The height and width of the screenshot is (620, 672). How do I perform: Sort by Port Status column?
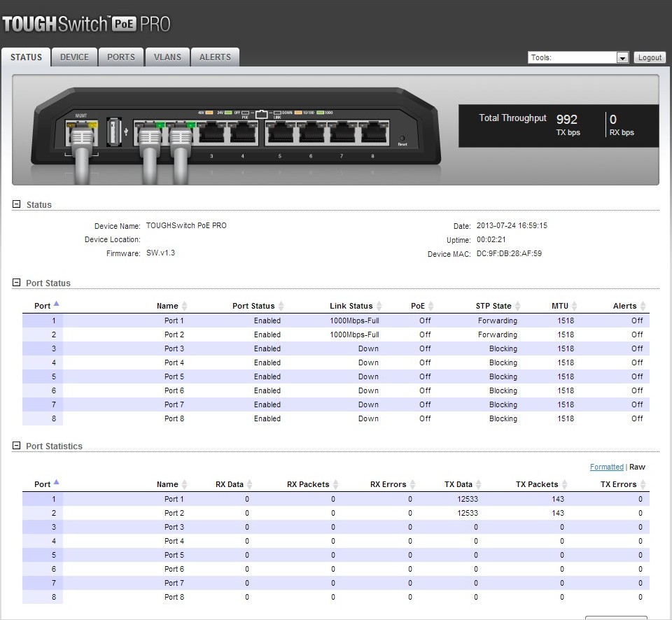[x=258, y=306]
